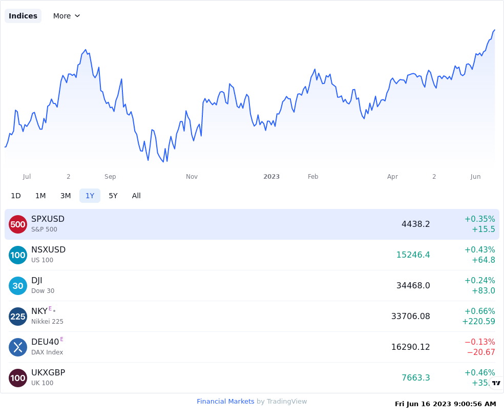Select the NKY symbol name
The image size is (504, 420).
[39, 311]
